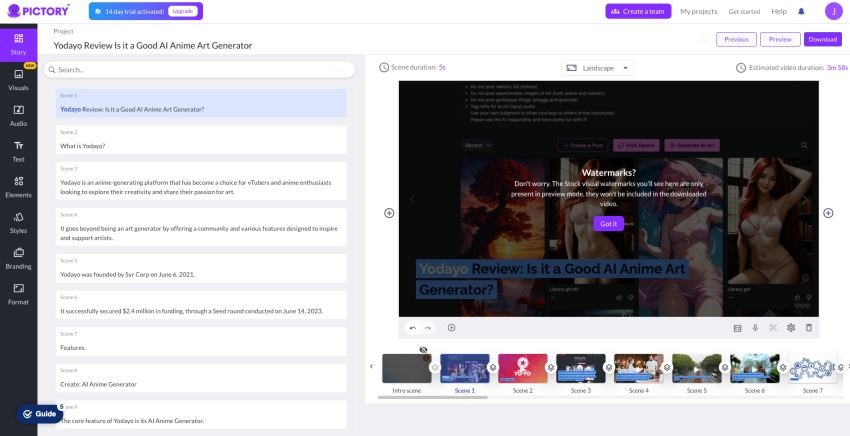
Task: Open the user avatar J menu
Action: [833, 11]
